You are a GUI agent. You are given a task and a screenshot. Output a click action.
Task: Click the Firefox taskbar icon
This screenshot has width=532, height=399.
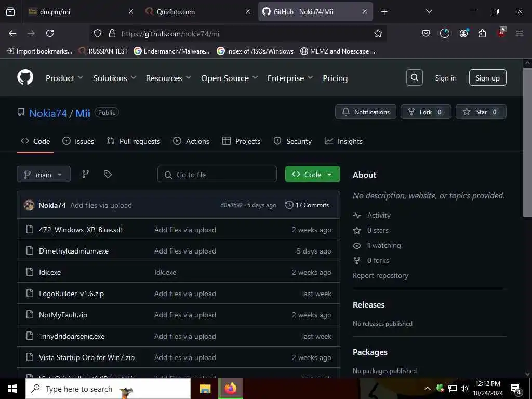click(x=230, y=389)
